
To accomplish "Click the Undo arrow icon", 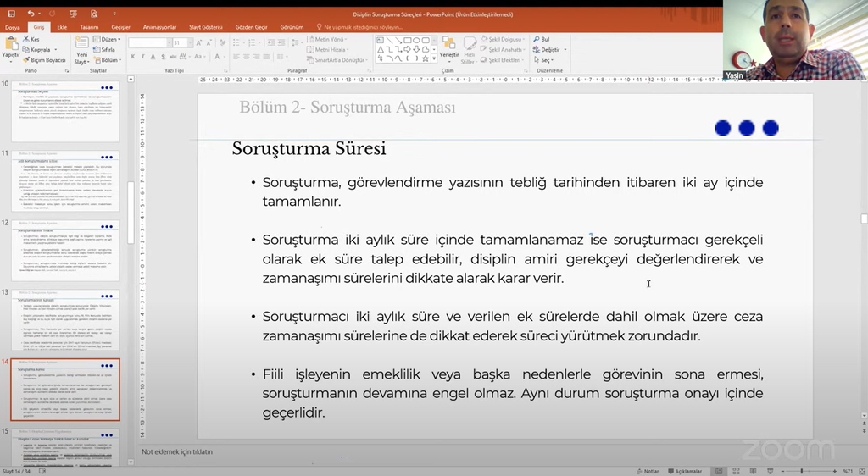I will (x=31, y=14).
